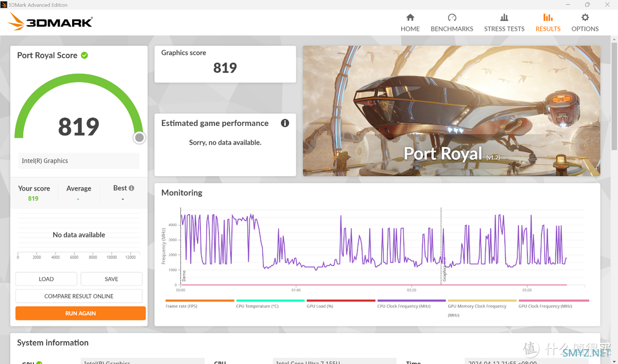
Task: Click the Graphics score value 819
Action: click(225, 68)
